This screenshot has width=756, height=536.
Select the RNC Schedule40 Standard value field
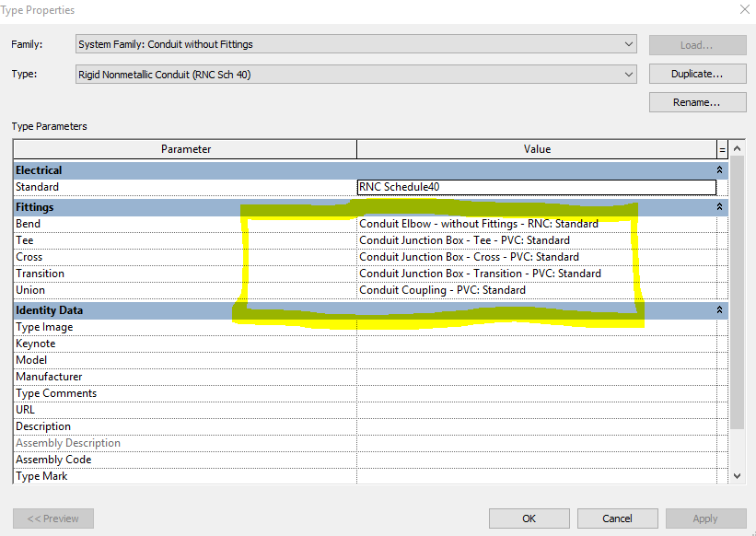537,187
